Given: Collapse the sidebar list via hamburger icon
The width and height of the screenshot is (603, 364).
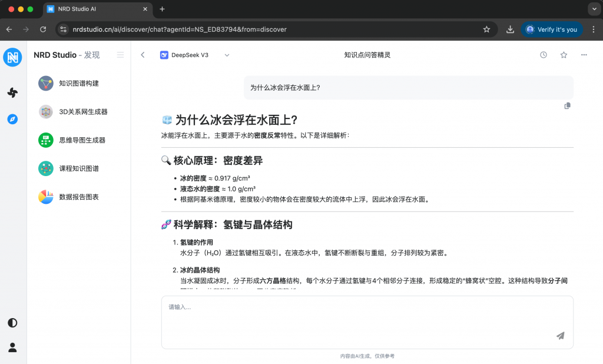Looking at the screenshot, I should [121, 55].
